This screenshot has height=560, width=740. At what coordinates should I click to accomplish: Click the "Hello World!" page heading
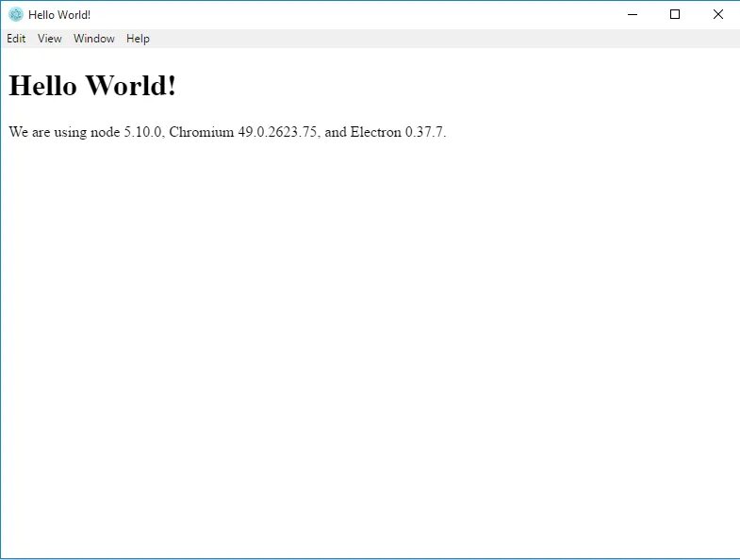pyautogui.click(x=92, y=86)
